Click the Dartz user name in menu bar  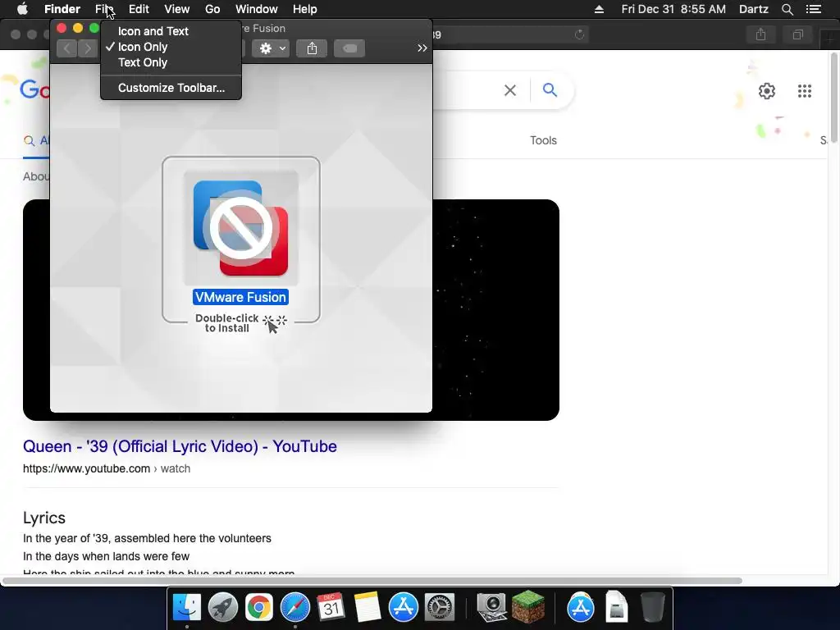pos(753,9)
